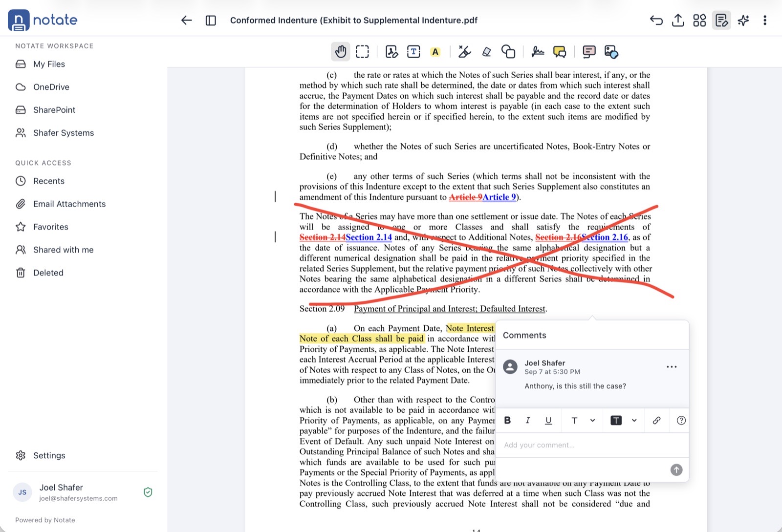Toggle the annotation edit mode
Viewport: 782px width, 532px height.
(x=721, y=20)
